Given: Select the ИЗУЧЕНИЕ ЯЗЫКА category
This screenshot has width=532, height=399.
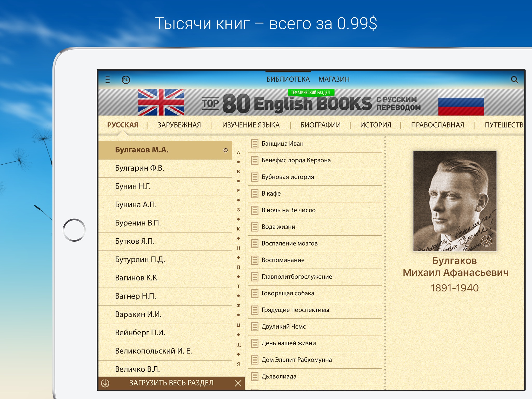Looking at the screenshot, I should tap(251, 125).
